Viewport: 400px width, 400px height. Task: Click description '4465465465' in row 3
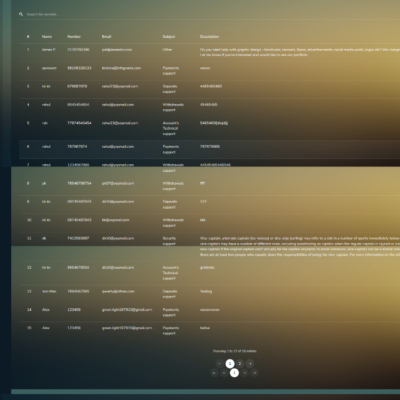tap(211, 86)
